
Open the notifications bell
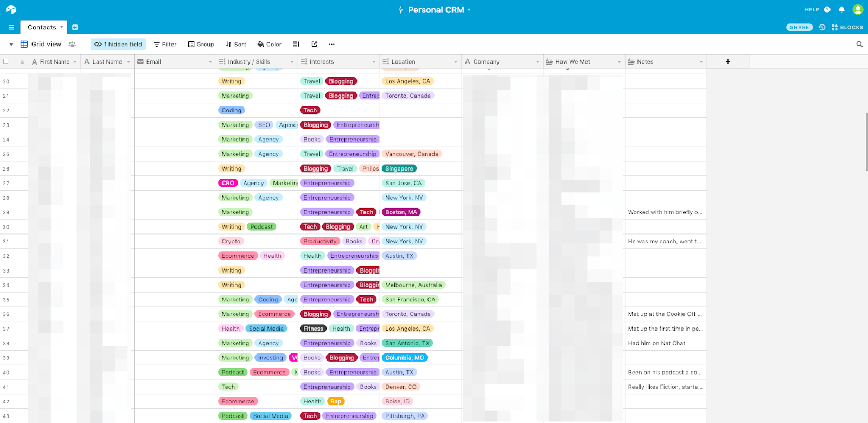pos(841,10)
